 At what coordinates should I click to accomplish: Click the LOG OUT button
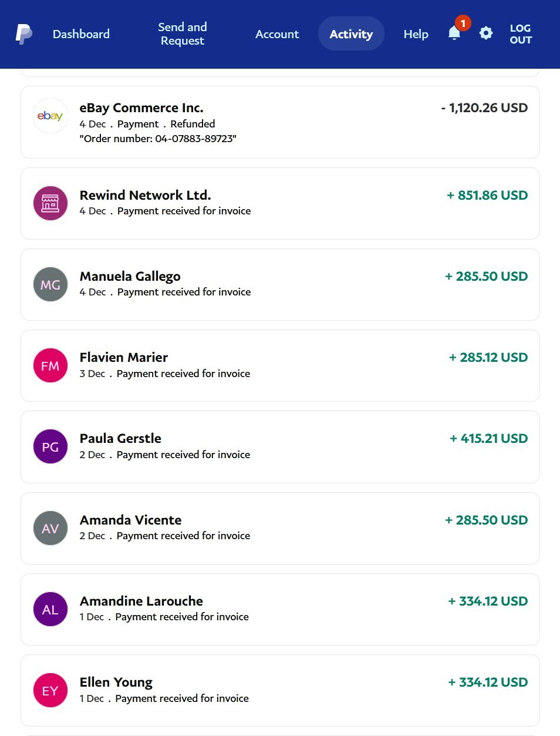coord(521,34)
